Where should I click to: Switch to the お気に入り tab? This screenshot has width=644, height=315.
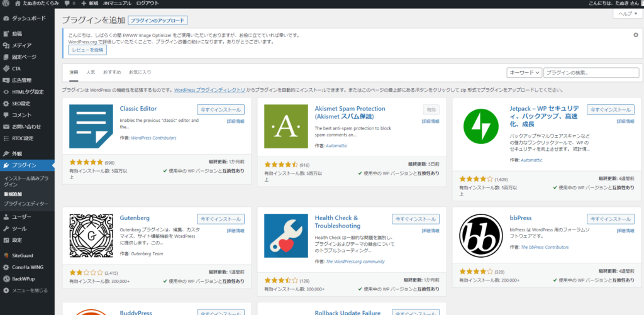(140, 72)
